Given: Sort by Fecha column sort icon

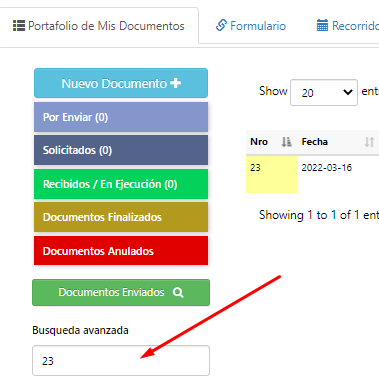Looking at the screenshot, I should [x=369, y=142].
